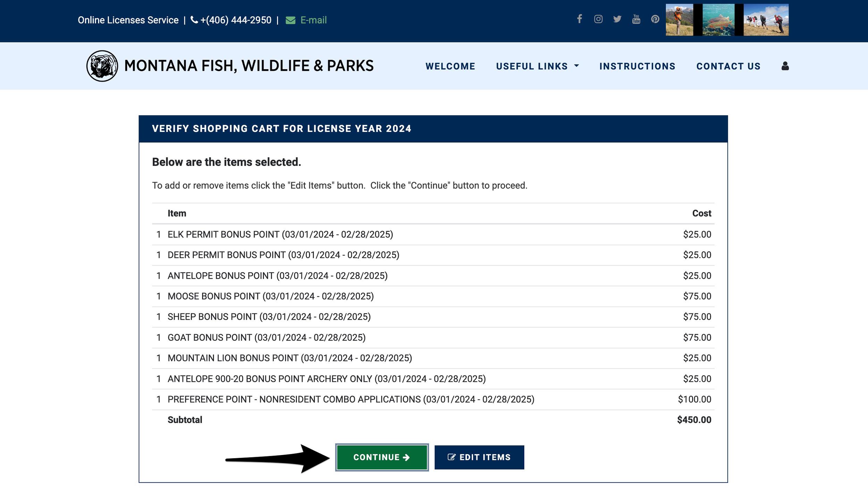Click the Pinterest icon
Screen dimensions: 868x488
click(655, 19)
